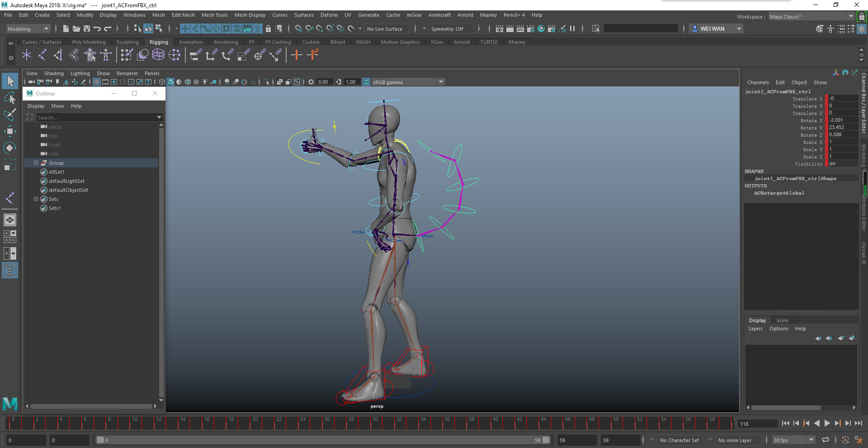Expand the Group node in Outliner

[36, 163]
